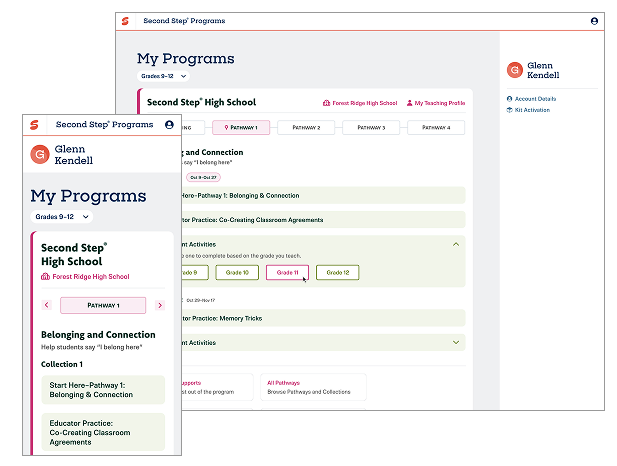Click Glenn Kendell avatar in mobile window

tap(40, 154)
